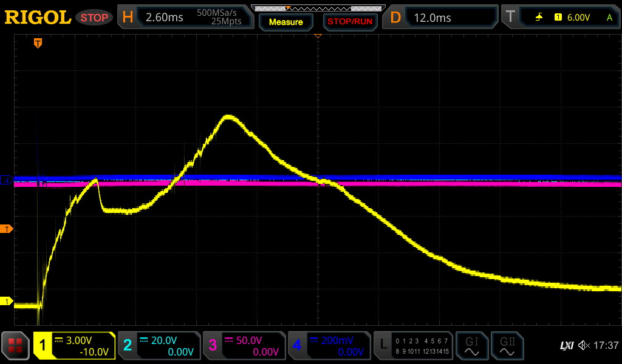Click the LXI network status icon

(566, 346)
